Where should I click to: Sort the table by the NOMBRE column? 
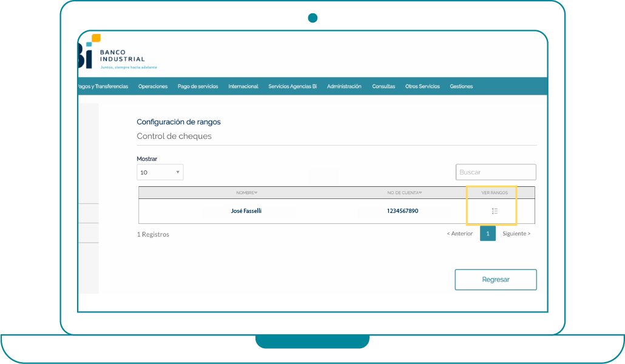coord(246,192)
